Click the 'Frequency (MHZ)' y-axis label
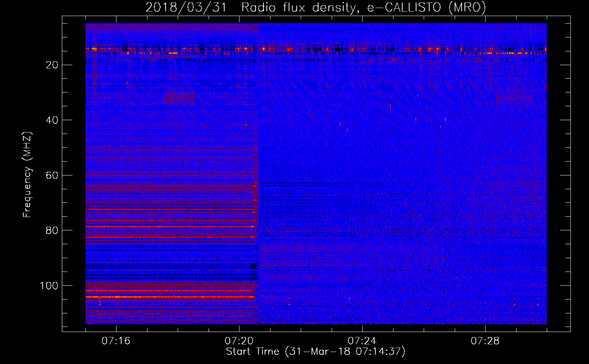This screenshot has width=589, height=364. click(27, 175)
